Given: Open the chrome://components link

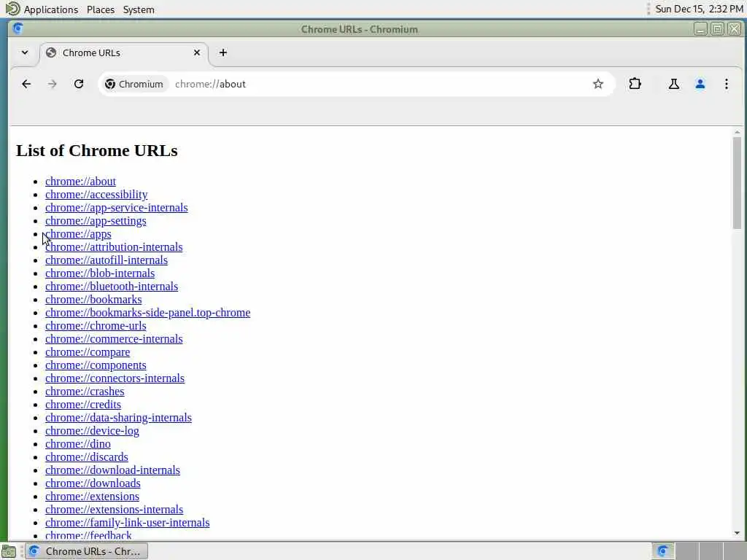Looking at the screenshot, I should pyautogui.click(x=96, y=365).
